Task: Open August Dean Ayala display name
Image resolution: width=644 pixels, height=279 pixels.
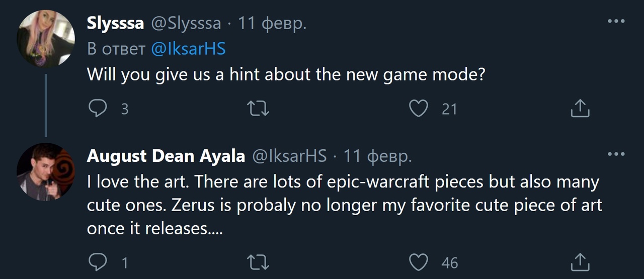Action: tap(166, 156)
